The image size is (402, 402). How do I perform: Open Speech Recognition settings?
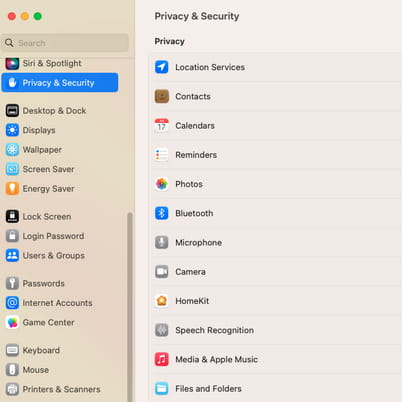[x=277, y=330]
